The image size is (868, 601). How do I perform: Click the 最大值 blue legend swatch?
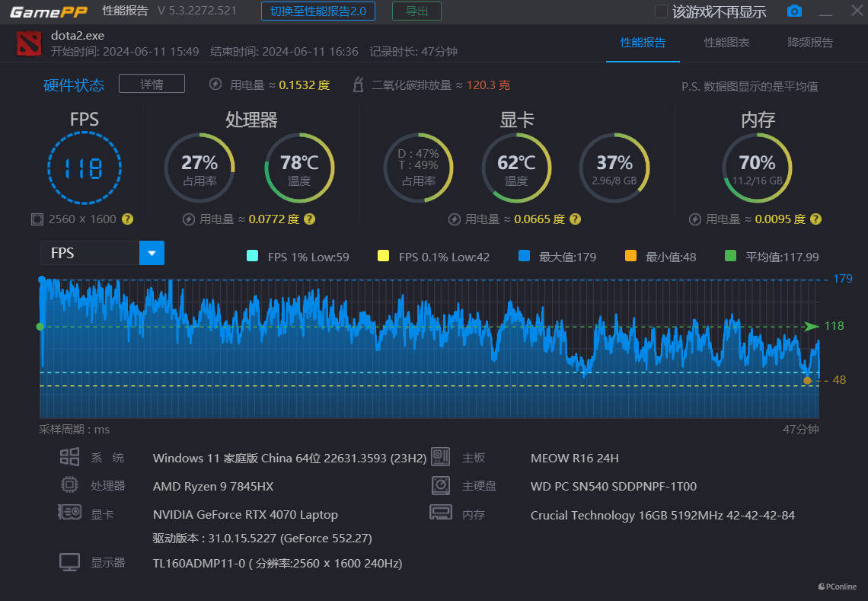click(525, 256)
